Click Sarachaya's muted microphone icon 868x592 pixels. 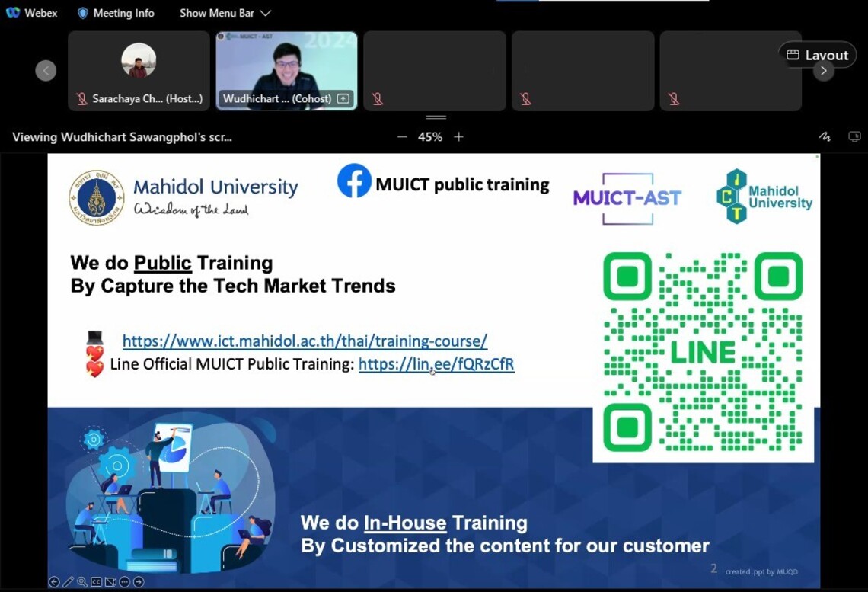(81, 99)
